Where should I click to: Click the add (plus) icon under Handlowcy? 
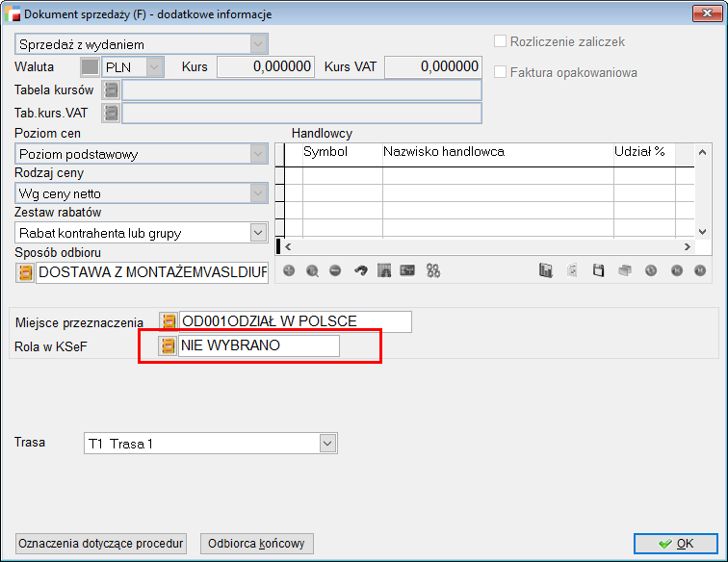tap(288, 271)
